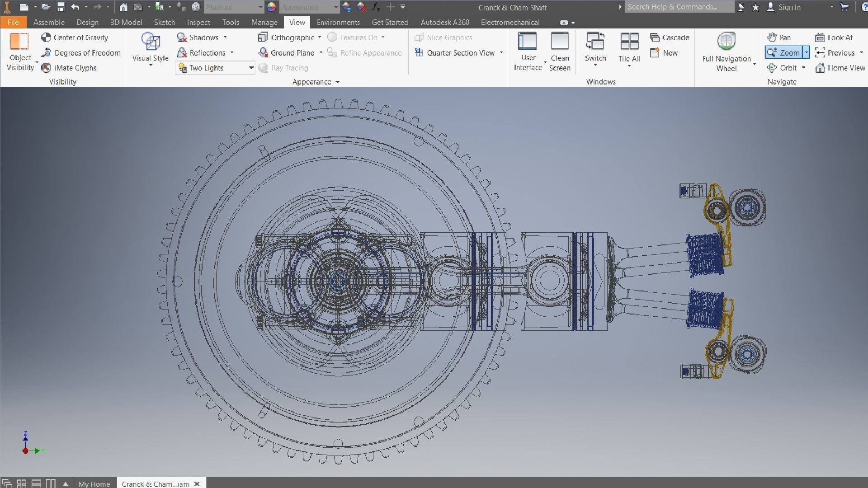
Task: Select the Zoom tool
Action: point(783,53)
